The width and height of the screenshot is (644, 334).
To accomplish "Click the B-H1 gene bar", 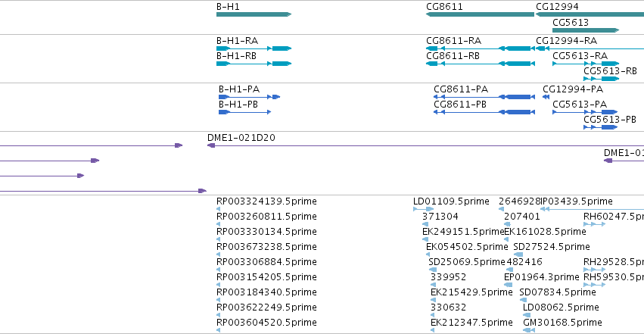I will [253, 14].
